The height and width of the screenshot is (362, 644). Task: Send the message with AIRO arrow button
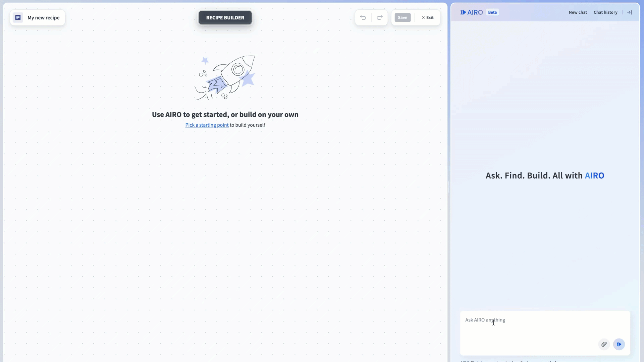[x=619, y=344]
